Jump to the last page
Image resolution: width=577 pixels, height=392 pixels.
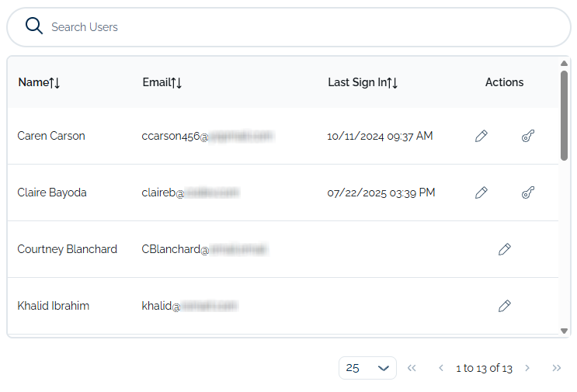coord(556,368)
